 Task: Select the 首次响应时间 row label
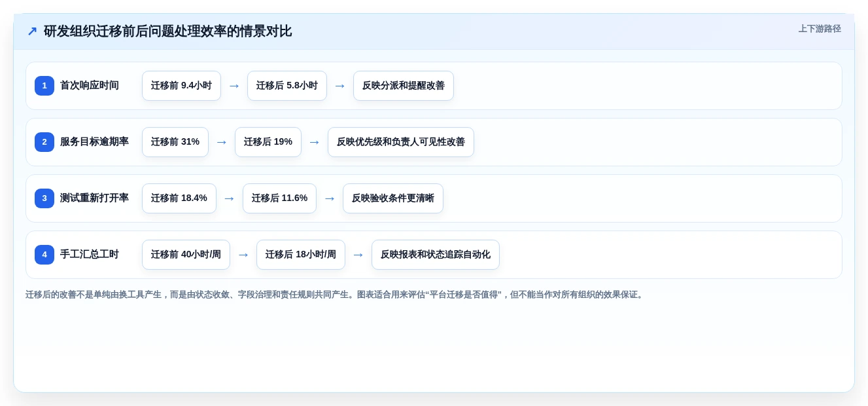tap(90, 86)
